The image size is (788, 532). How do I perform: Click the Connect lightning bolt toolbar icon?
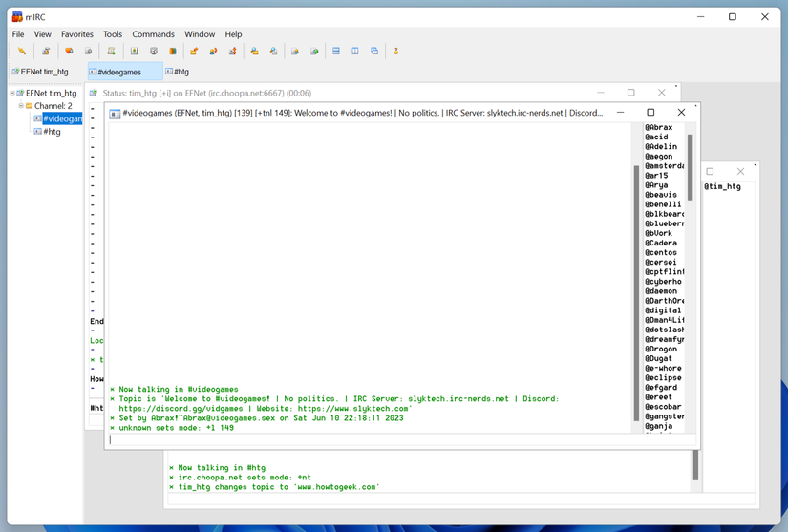coord(22,52)
